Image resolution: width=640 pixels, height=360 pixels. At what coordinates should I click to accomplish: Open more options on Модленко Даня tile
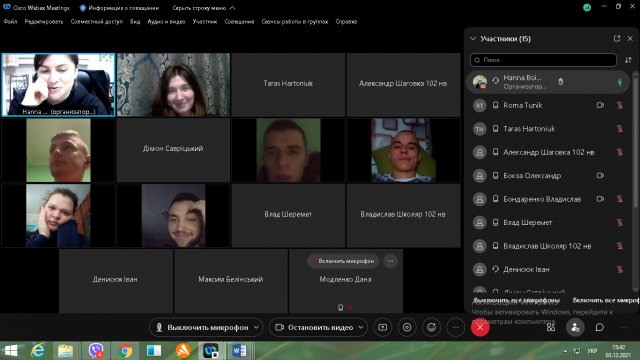point(391,261)
